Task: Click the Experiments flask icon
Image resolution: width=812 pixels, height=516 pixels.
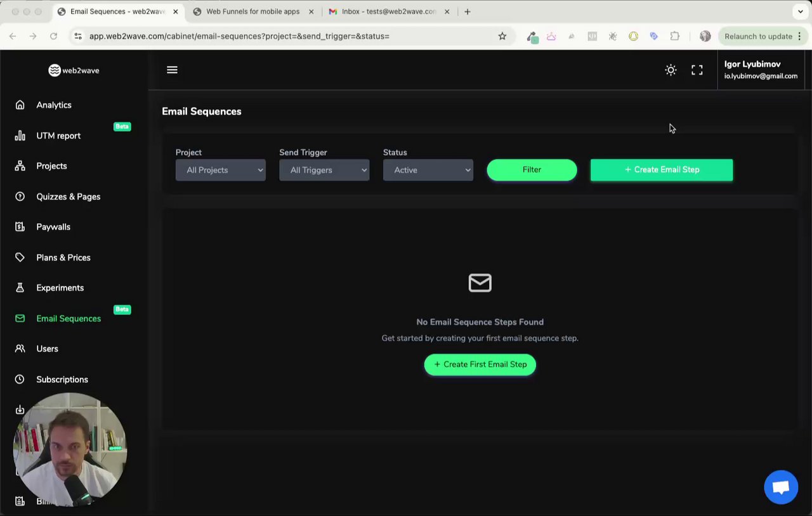Action: click(x=20, y=288)
